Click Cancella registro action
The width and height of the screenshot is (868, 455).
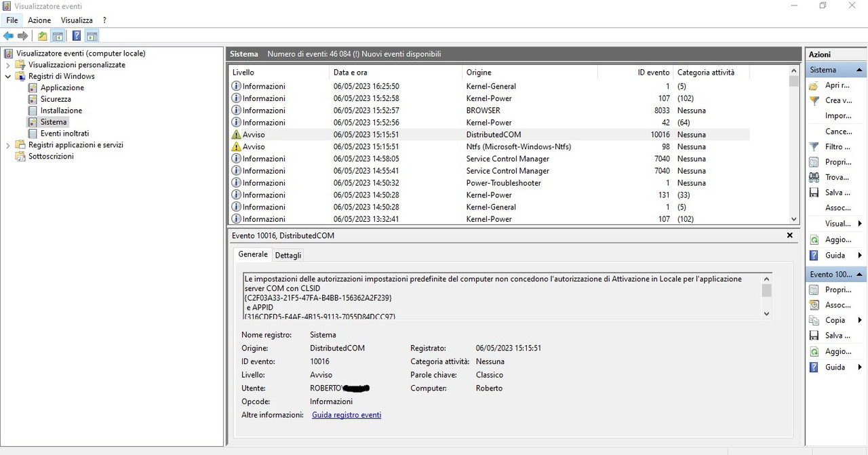839,132
